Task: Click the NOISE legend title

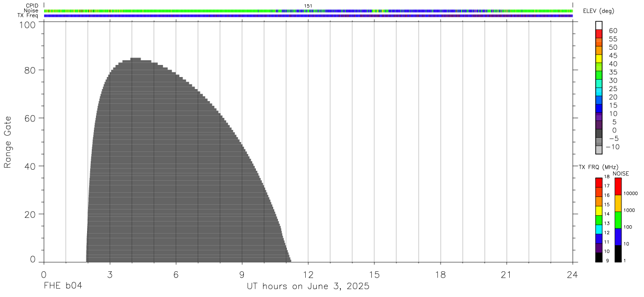Action: tap(620, 173)
